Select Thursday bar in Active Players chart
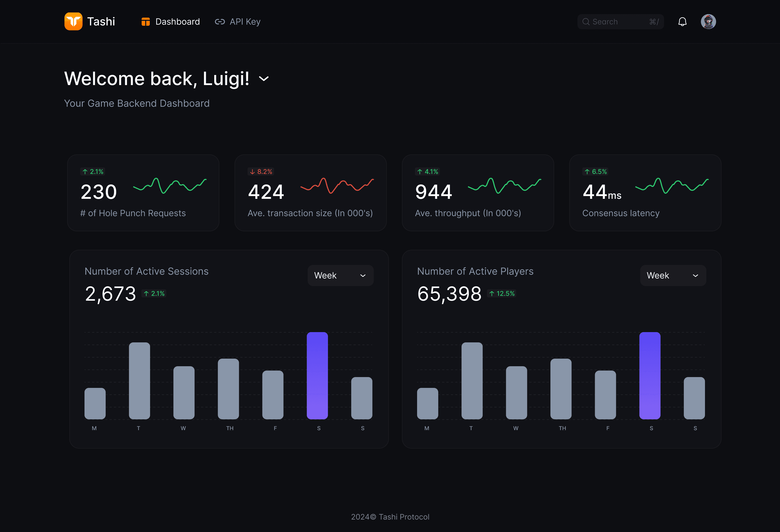Viewport: 780px width, 532px height. click(561, 389)
